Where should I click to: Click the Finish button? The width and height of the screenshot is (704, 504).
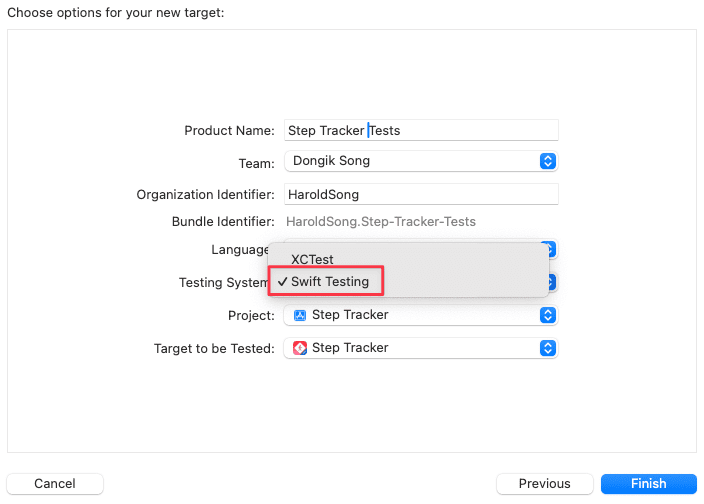click(x=648, y=483)
